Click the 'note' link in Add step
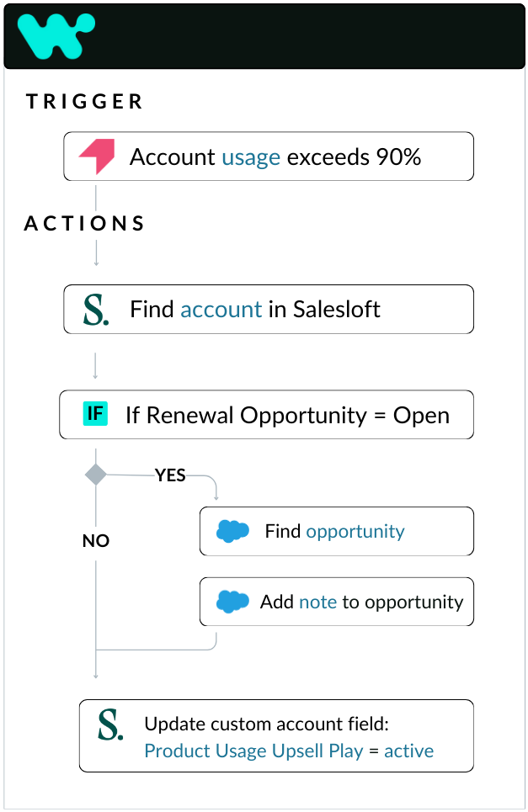Screen dimensions: 528x812 pos(317,602)
